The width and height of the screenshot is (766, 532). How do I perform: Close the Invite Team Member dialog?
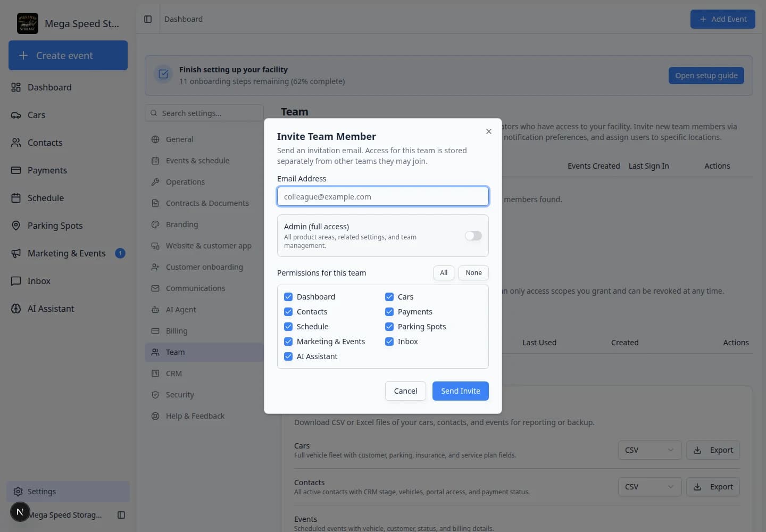point(489,131)
